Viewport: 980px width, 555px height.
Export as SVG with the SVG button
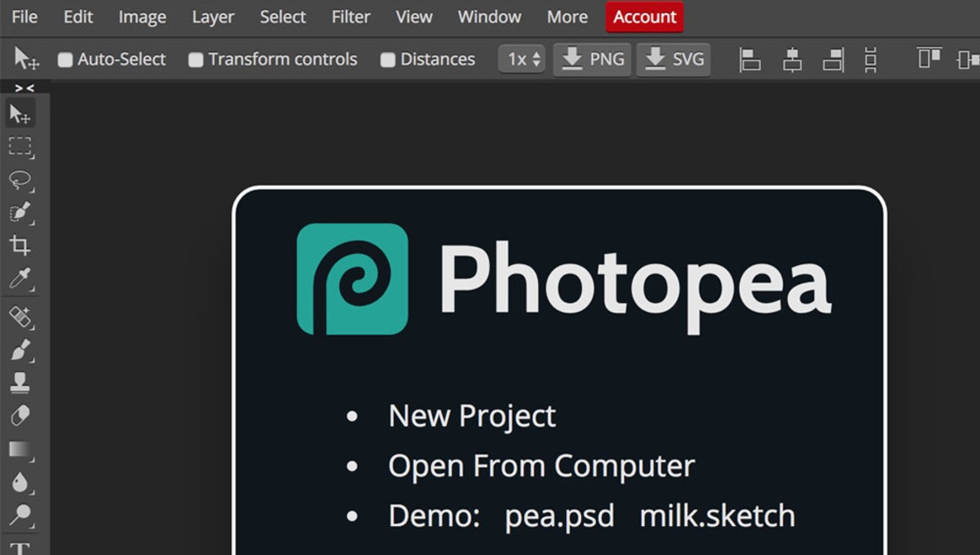(674, 60)
